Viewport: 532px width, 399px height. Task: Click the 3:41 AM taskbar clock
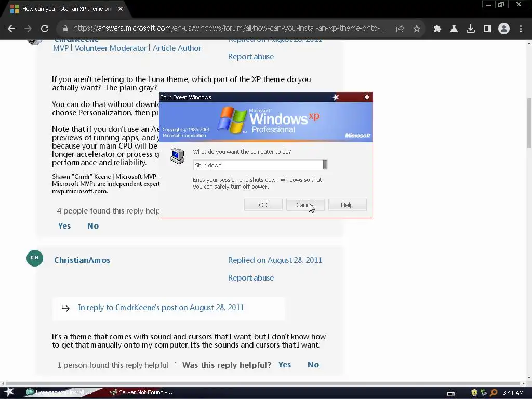coord(513,393)
